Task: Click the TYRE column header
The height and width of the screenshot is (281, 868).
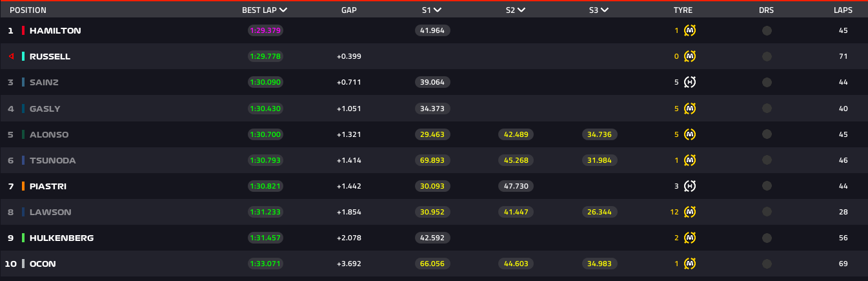Action: [x=683, y=10]
